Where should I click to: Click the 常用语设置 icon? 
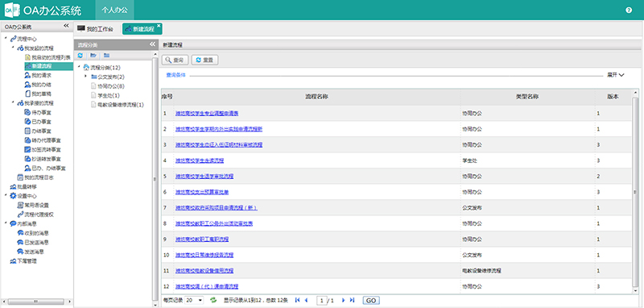(x=20, y=205)
